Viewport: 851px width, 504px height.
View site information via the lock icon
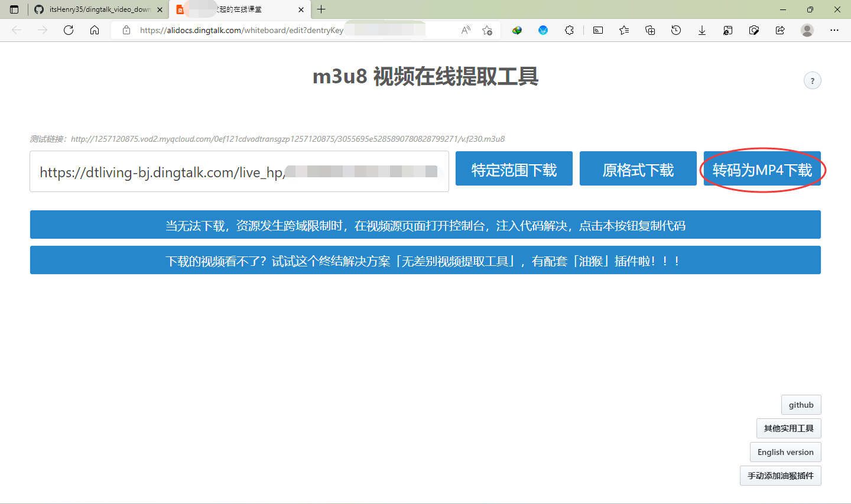point(126,30)
